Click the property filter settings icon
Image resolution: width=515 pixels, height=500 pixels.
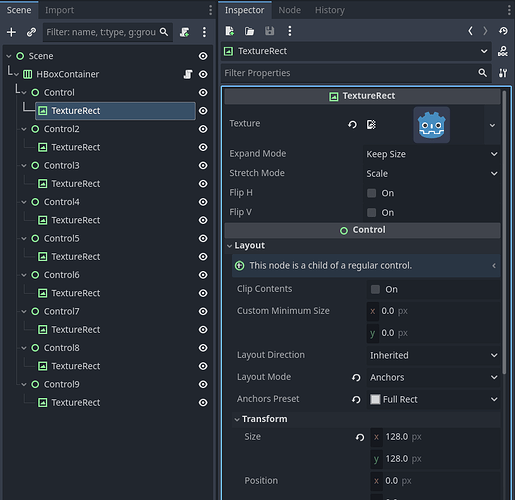503,73
